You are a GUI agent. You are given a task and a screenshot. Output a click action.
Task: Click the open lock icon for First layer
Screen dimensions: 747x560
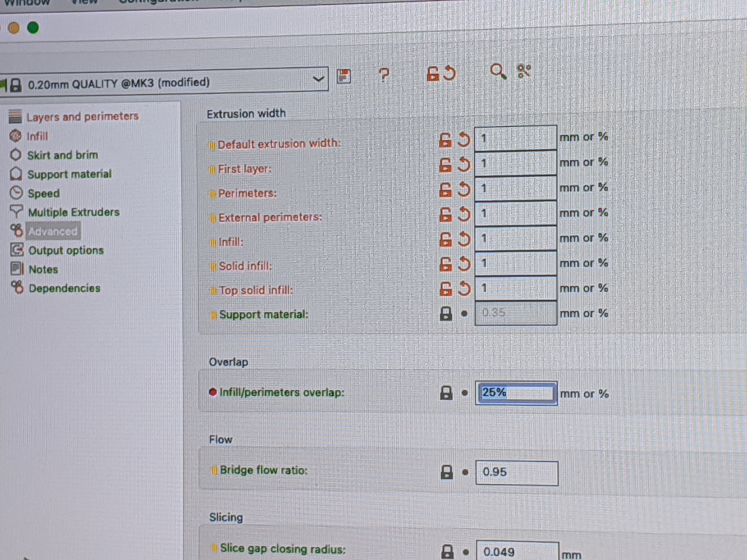click(x=445, y=165)
